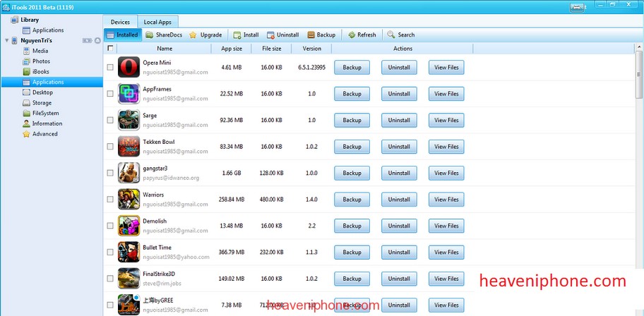This screenshot has height=316, width=644.
Task: Click the Install toolbar button
Action: (x=246, y=35)
